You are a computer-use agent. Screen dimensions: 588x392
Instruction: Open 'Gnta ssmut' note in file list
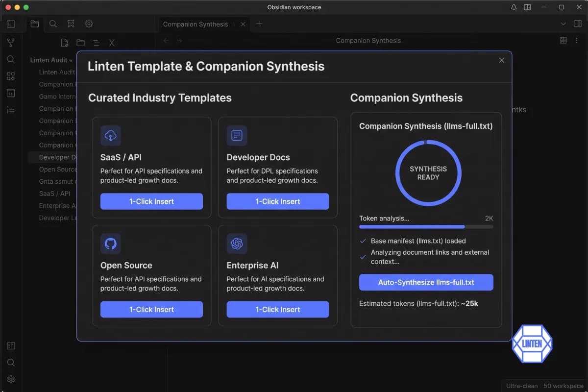coord(57,181)
